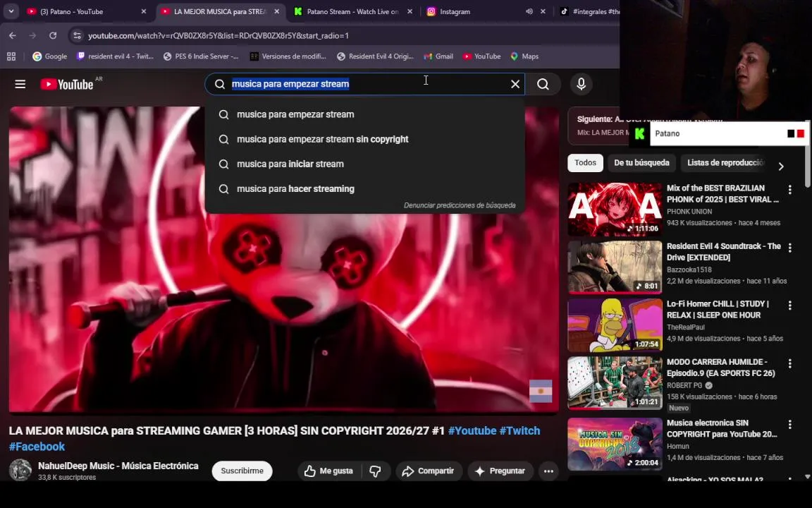Click the browser address bar URL

(218, 36)
